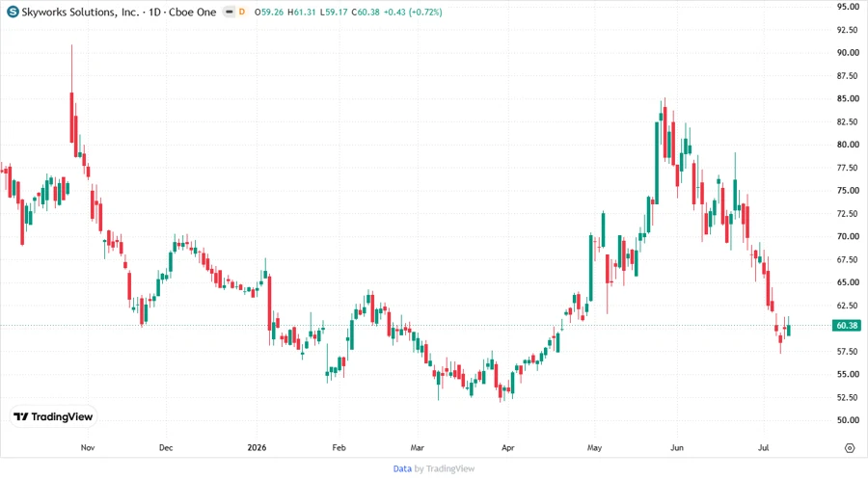Click the 72.50 price axis label
The height and width of the screenshot is (480, 868).
848,213
